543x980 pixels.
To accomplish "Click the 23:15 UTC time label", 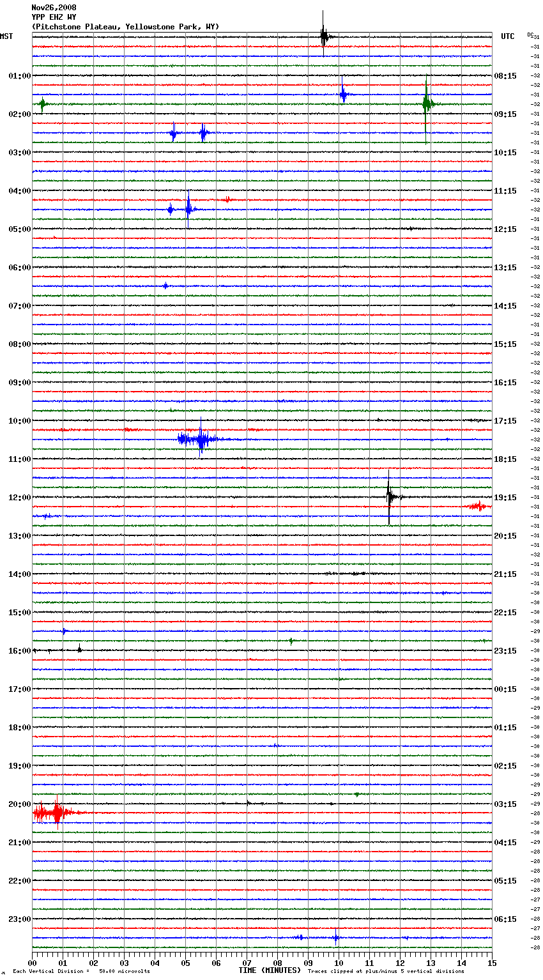I will (x=505, y=651).
